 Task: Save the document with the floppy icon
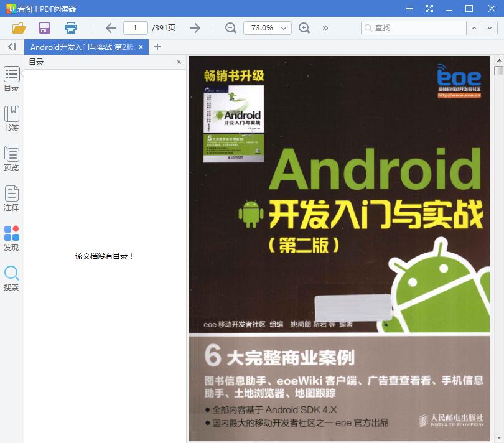click(x=44, y=28)
